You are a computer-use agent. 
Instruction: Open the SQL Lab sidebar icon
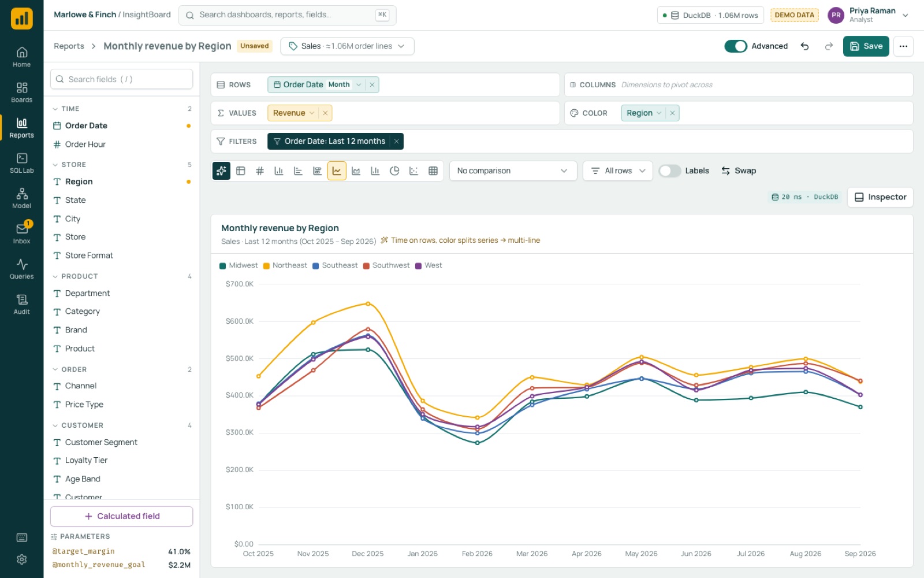[x=22, y=163]
